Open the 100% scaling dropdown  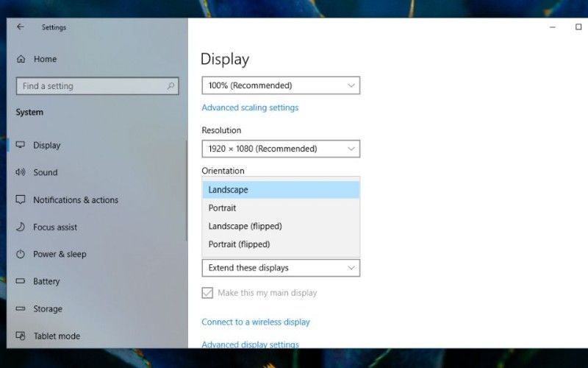click(281, 85)
